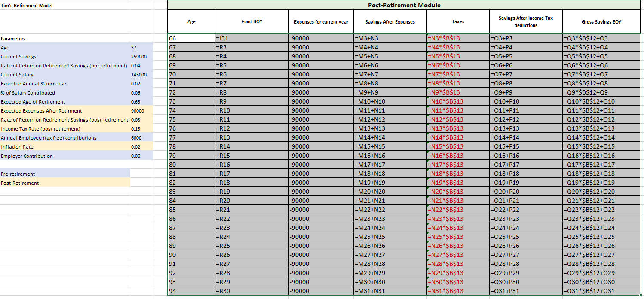Click the post-retirement rate value 0.03
644x299 pixels.
click(x=141, y=120)
